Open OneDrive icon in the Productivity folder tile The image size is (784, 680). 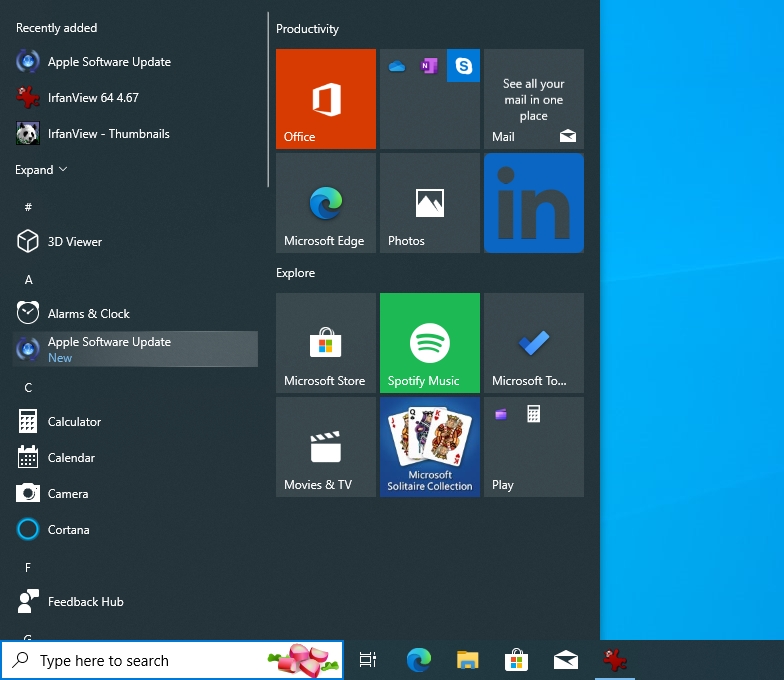click(397, 66)
